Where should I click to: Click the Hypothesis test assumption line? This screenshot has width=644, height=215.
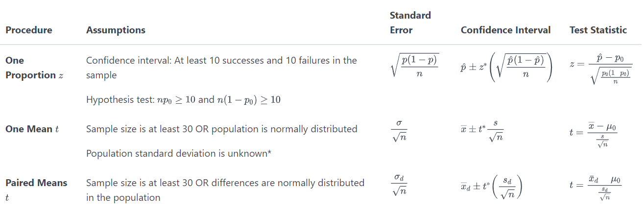[x=183, y=99]
